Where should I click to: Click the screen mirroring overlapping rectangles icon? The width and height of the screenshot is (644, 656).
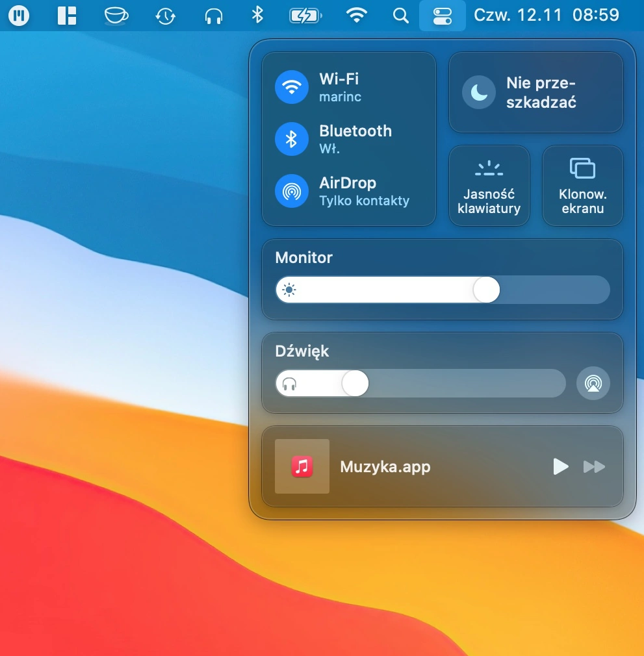(582, 168)
